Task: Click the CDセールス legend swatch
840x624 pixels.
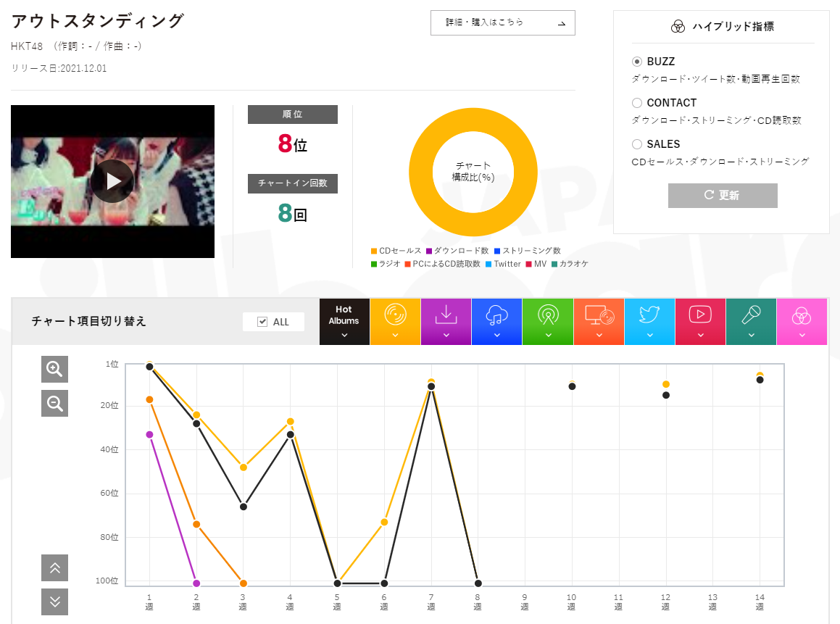Action: click(x=374, y=251)
